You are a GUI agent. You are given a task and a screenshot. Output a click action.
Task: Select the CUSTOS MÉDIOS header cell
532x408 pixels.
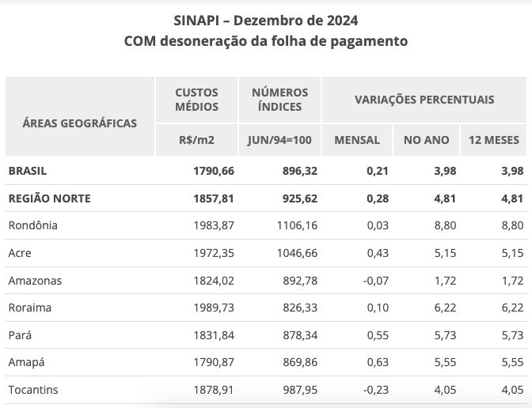[x=196, y=100]
